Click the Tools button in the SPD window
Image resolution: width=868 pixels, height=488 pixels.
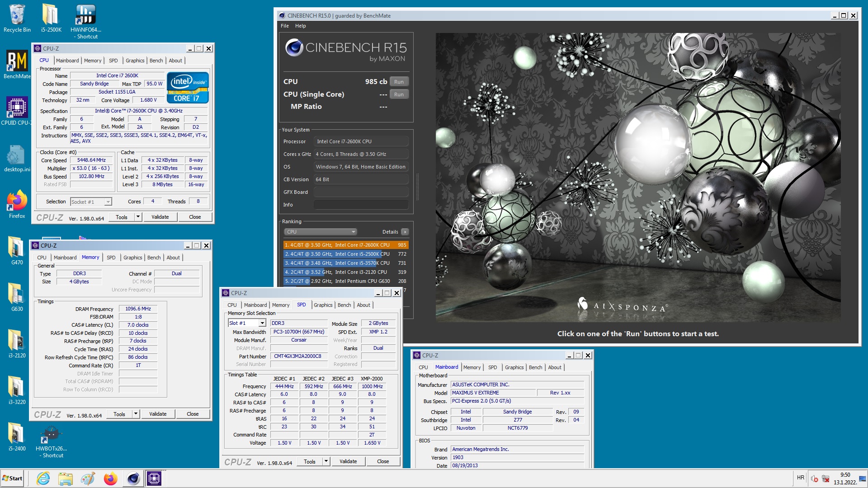click(310, 462)
